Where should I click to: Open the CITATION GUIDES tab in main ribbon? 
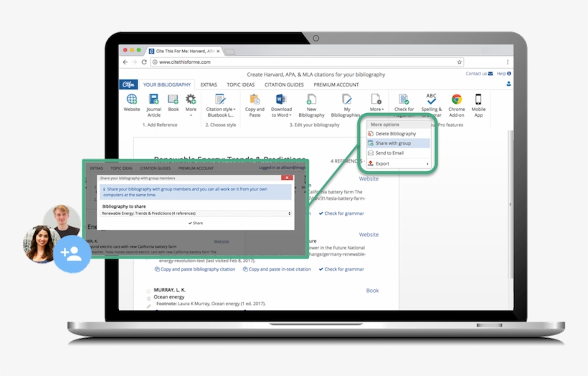284,85
